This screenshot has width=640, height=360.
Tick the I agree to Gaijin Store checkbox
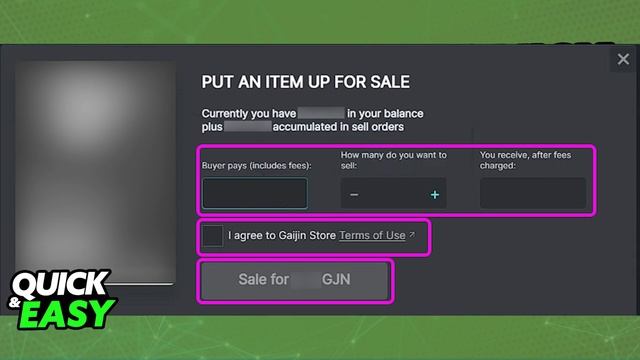[x=213, y=236]
